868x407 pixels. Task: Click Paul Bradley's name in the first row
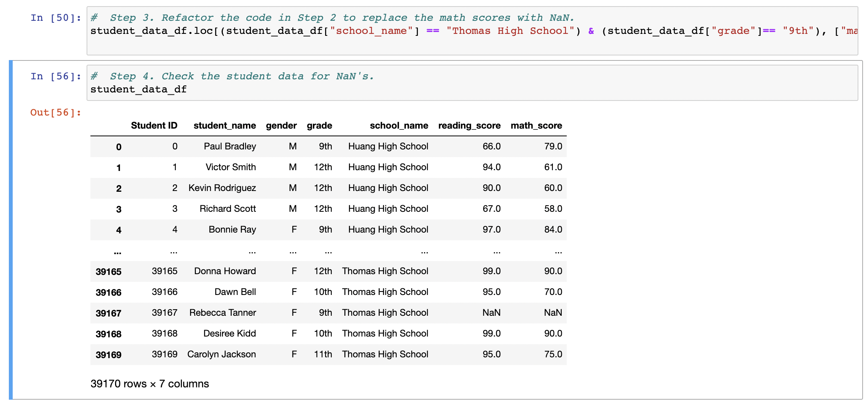(230, 146)
